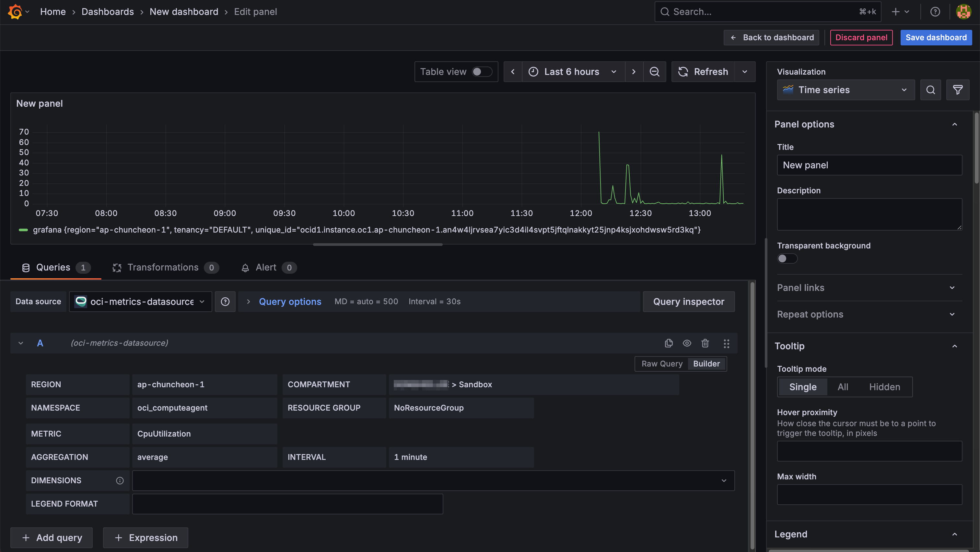Image resolution: width=980 pixels, height=552 pixels.
Task: Click the green legend series color swatch
Action: (x=23, y=230)
